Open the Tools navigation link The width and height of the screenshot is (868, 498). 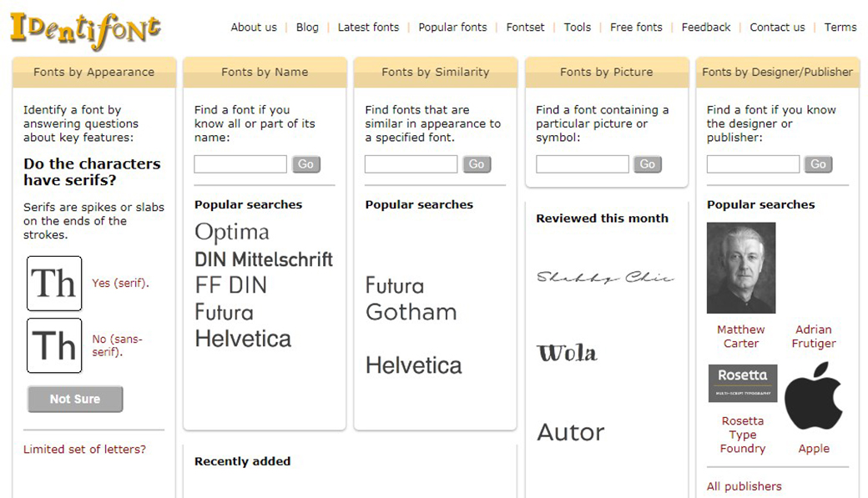coord(577,27)
